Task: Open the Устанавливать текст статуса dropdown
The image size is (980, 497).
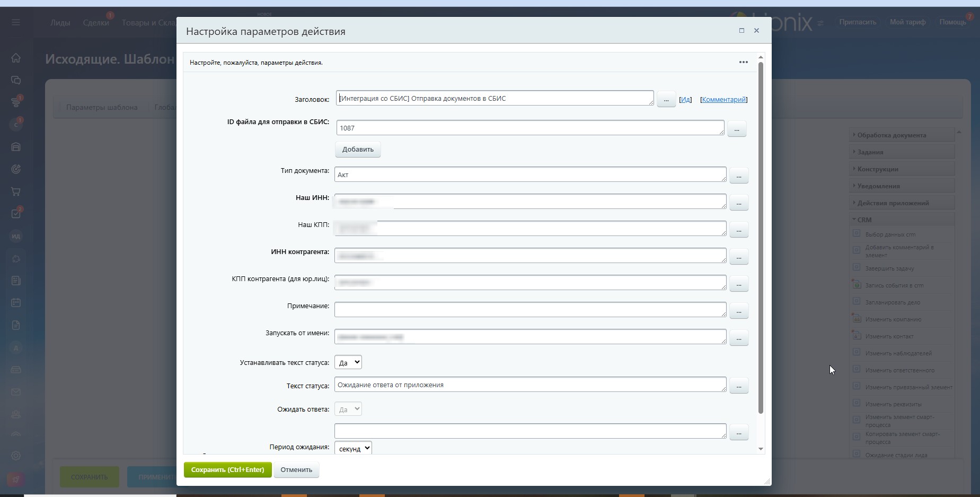Action: [x=348, y=363]
